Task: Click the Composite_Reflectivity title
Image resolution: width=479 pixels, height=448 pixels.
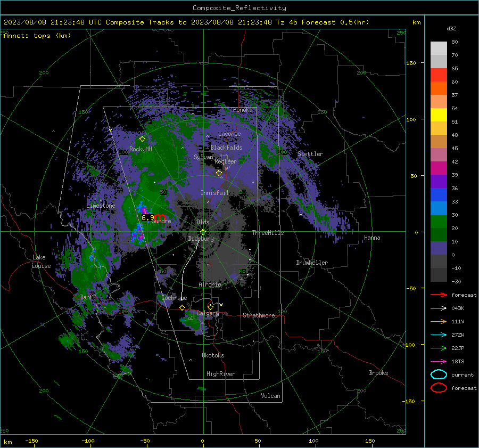Action: point(239,8)
